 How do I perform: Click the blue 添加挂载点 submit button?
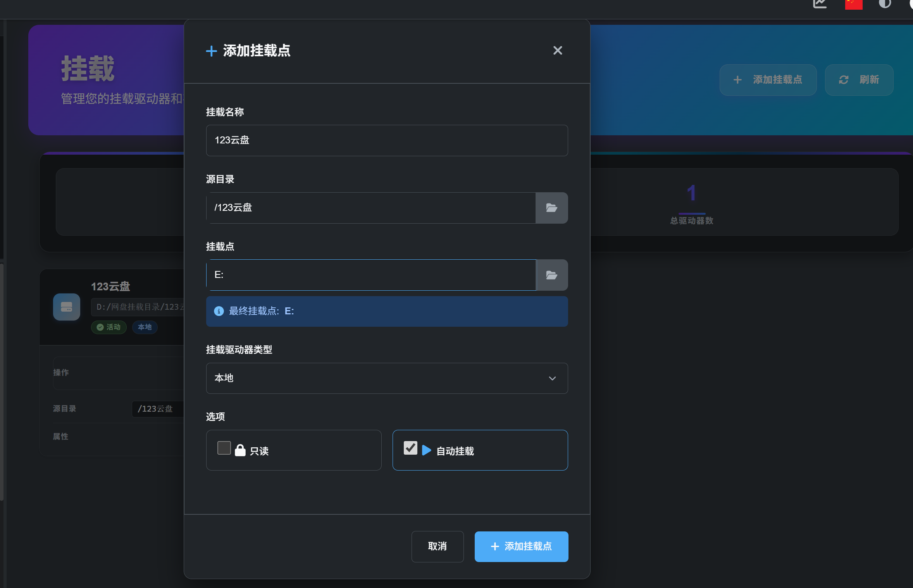coord(521,547)
